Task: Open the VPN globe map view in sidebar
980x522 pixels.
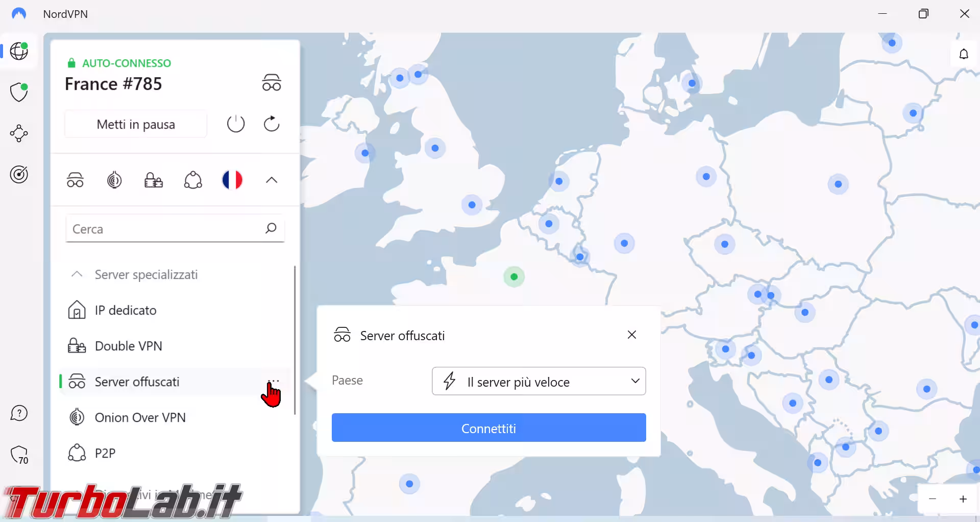Action: (19, 51)
